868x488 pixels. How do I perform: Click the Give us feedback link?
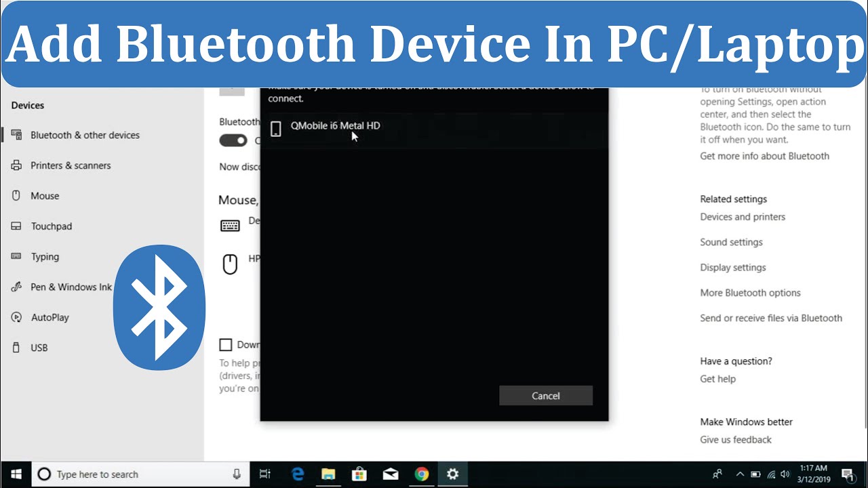click(736, 440)
